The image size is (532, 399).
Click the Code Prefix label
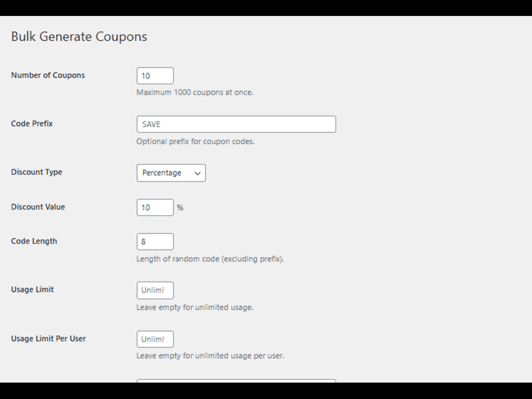pyautogui.click(x=32, y=124)
